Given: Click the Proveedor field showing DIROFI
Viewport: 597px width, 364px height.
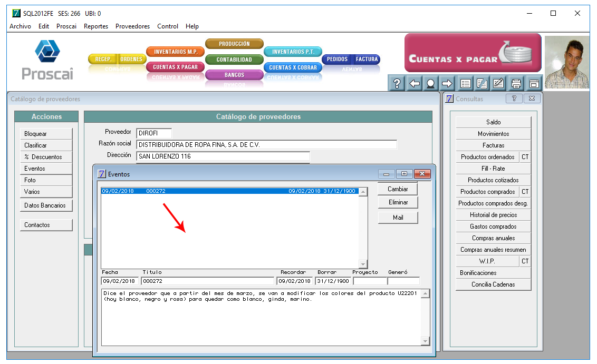Looking at the screenshot, I should (x=154, y=133).
